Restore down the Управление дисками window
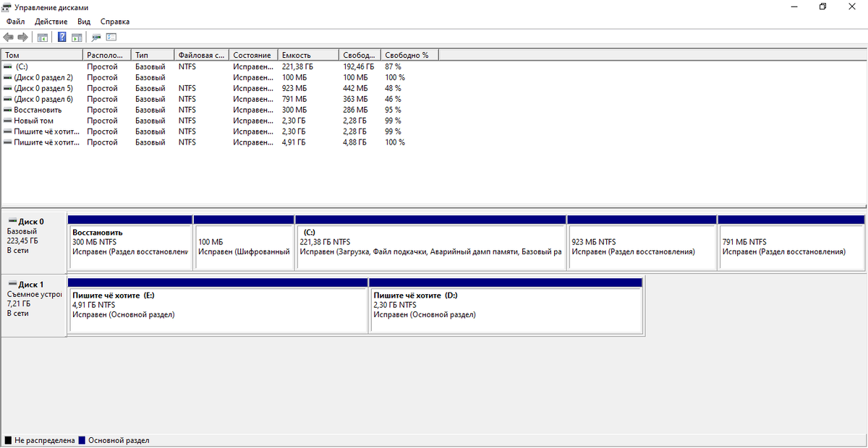Screen dimensions: 868x448 click(822, 7)
